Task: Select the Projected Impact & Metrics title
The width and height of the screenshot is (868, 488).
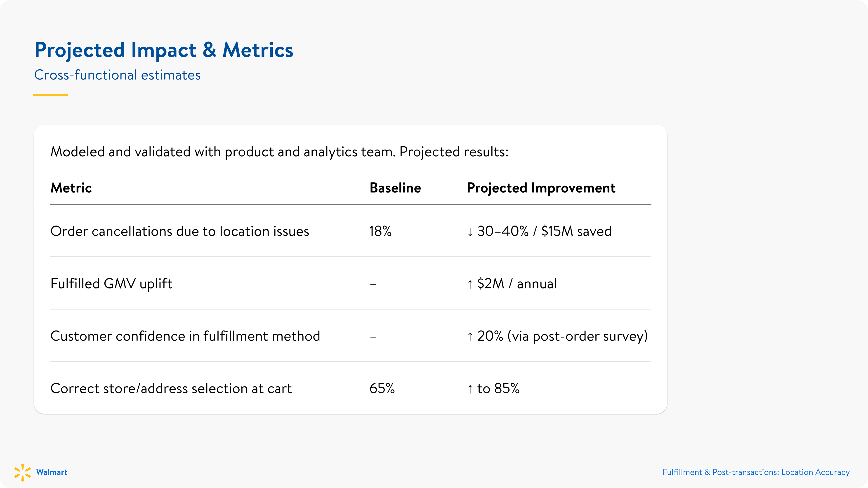Action: tap(164, 50)
